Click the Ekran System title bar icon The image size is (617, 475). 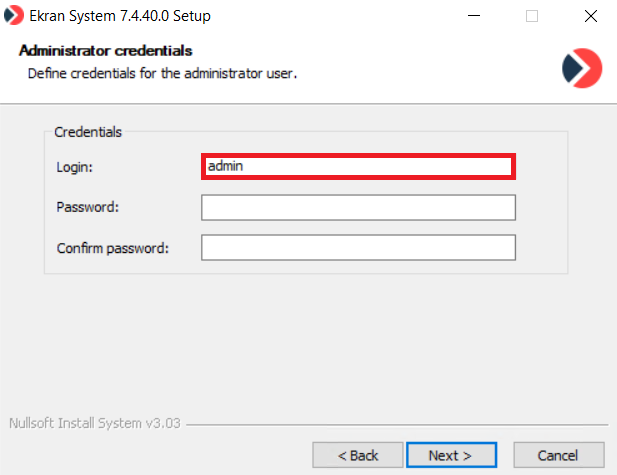pyautogui.click(x=14, y=16)
